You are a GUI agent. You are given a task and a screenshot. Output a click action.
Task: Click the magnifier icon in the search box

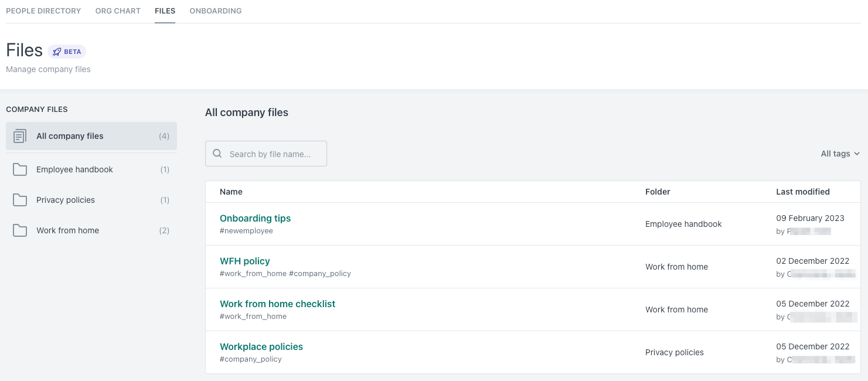[217, 153]
